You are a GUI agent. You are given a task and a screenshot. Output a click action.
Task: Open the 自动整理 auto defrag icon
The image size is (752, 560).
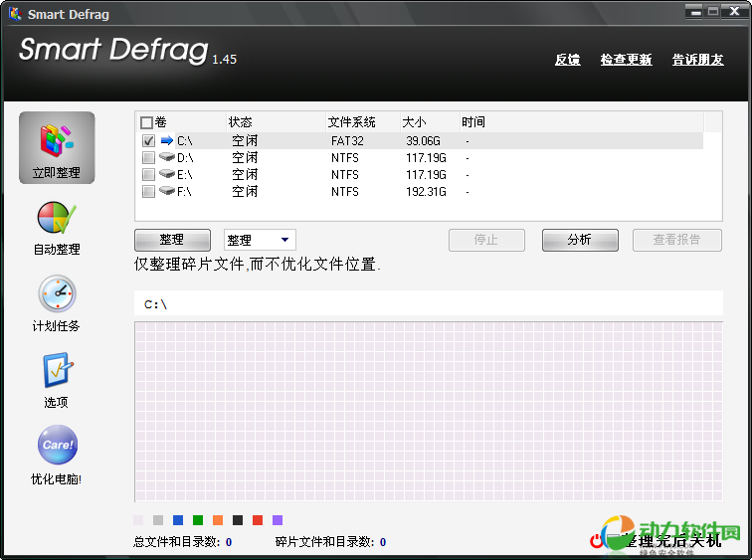tap(57, 218)
